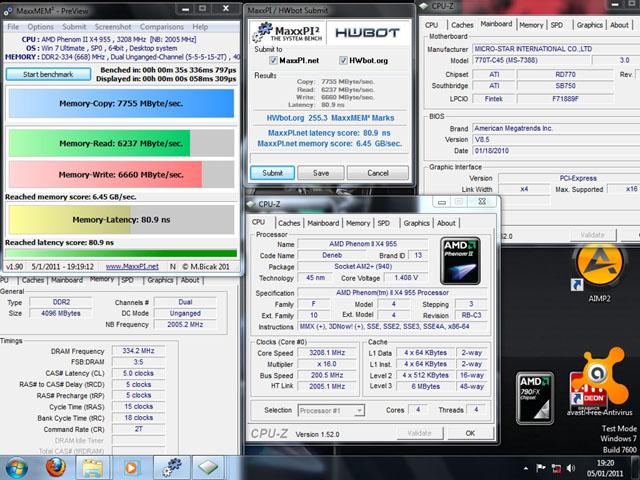Open www.MaxxPI.net link
Screen dimensions: 640x480
tap(132, 267)
